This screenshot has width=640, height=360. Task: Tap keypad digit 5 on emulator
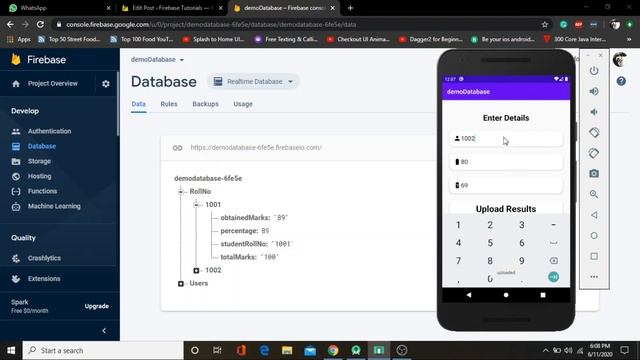(x=490, y=243)
